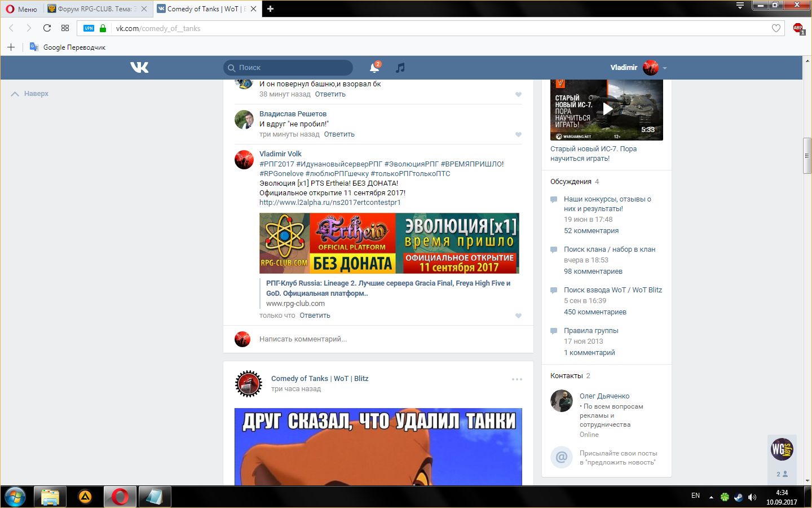Screen dimensions: 812x508
Task: Jump up with the Наверх button
Action: [30, 94]
